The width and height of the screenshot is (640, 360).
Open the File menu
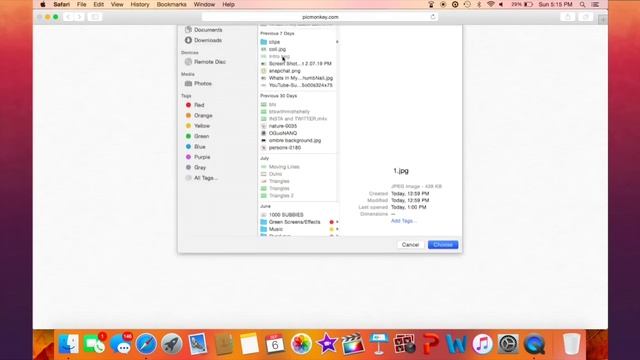click(82, 4)
